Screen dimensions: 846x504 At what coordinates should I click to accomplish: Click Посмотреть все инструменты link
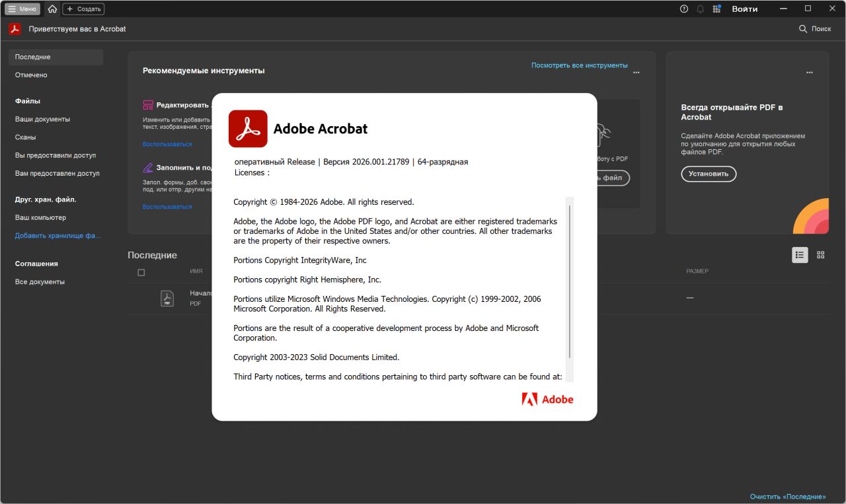click(x=580, y=65)
